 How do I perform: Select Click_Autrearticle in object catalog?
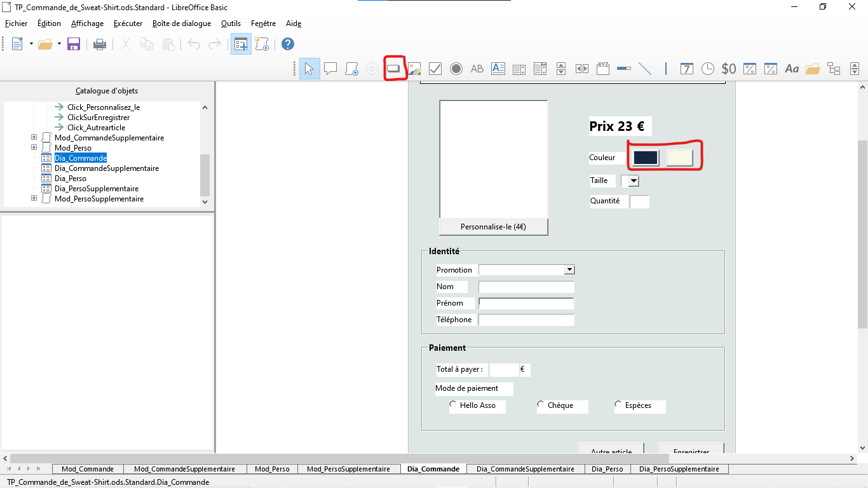[x=96, y=128]
